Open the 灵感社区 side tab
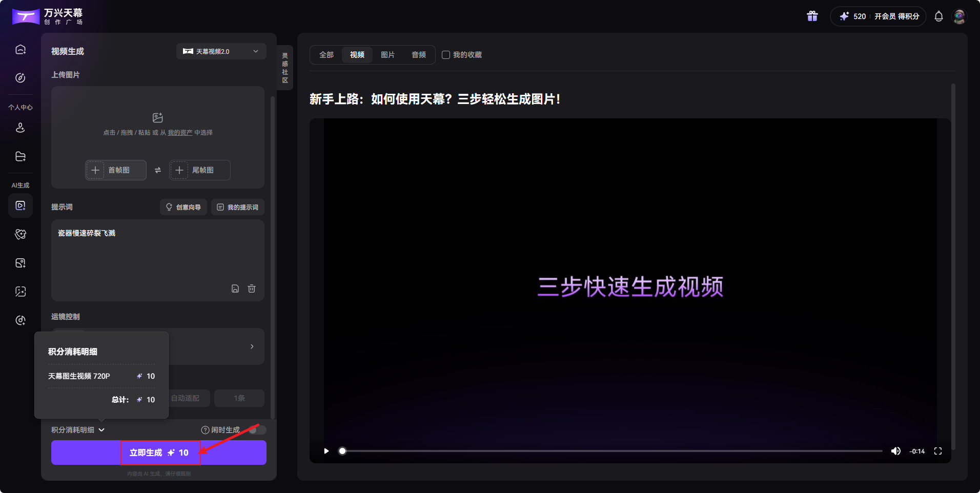Screen dimensions: 980x493 (x=285, y=67)
